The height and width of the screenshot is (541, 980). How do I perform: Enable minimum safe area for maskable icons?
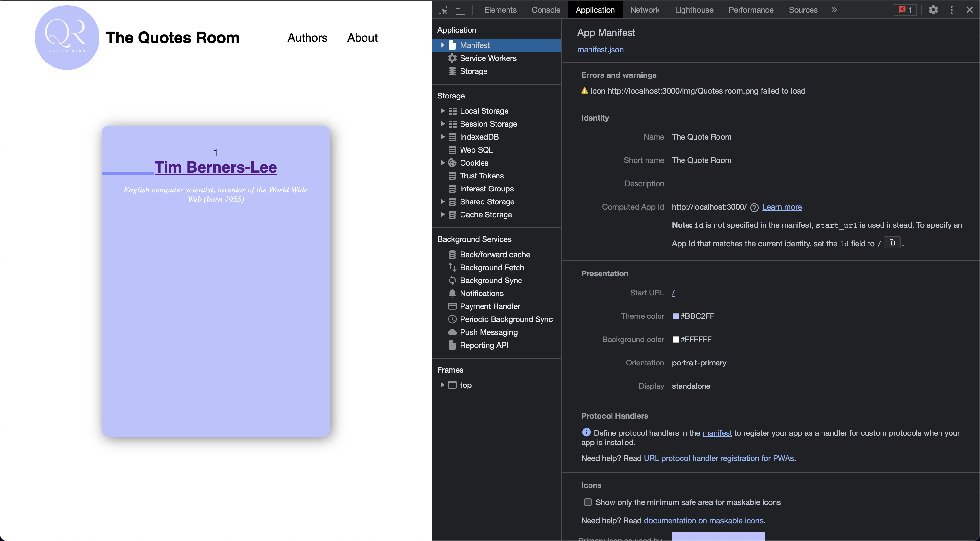pyautogui.click(x=588, y=502)
